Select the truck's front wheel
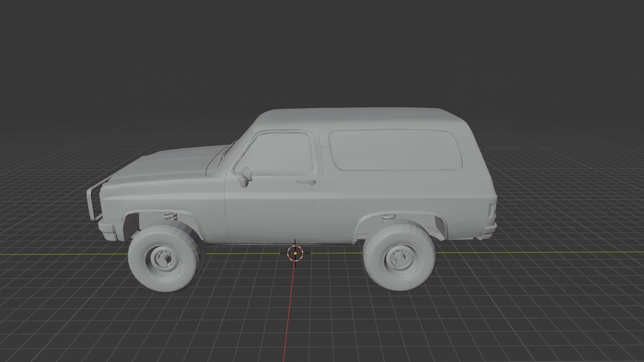 [166, 256]
